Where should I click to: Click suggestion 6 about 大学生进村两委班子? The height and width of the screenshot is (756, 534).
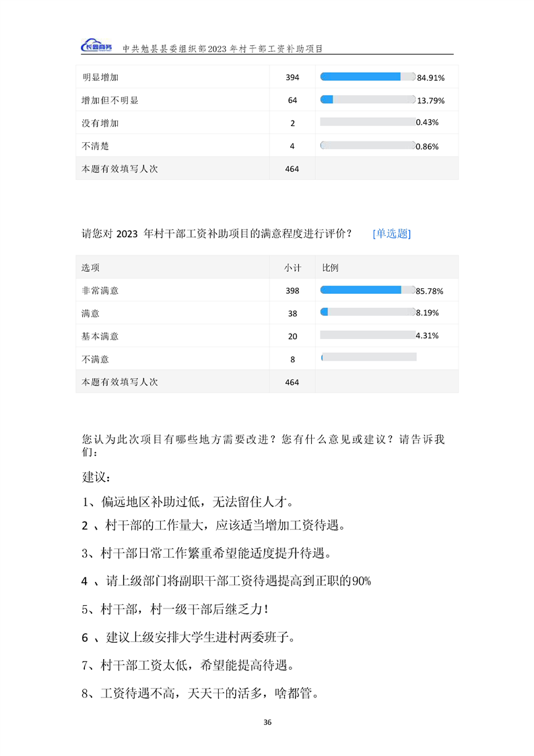coord(197,637)
